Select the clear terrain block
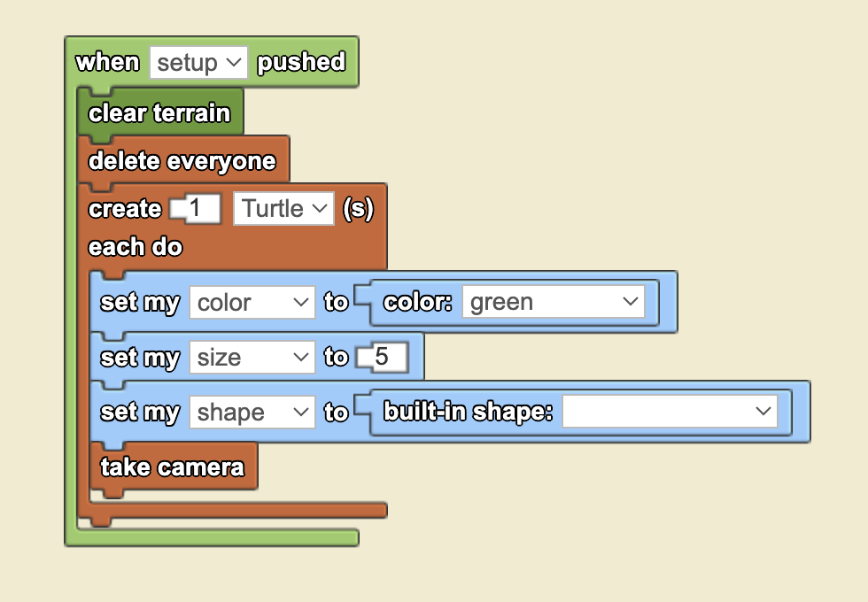The width and height of the screenshot is (868, 602). 160,113
